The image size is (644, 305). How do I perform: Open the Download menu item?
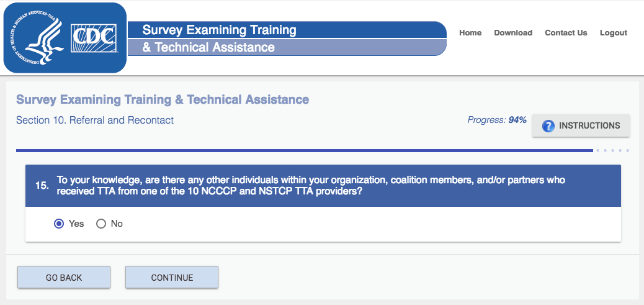coord(513,33)
